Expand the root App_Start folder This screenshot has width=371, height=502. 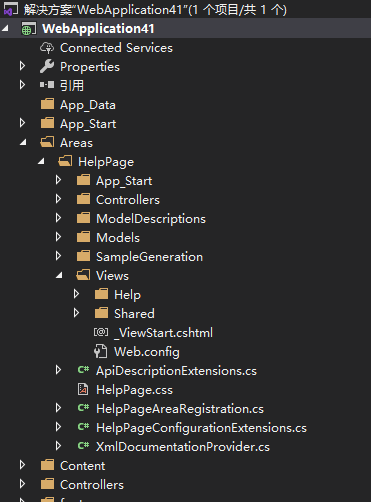pos(22,123)
